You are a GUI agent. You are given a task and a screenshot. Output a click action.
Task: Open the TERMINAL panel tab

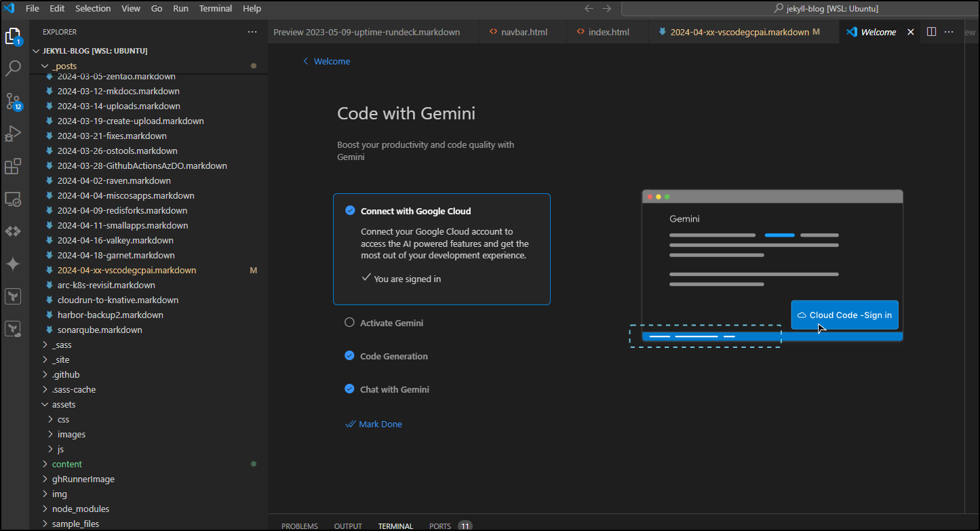(395, 526)
